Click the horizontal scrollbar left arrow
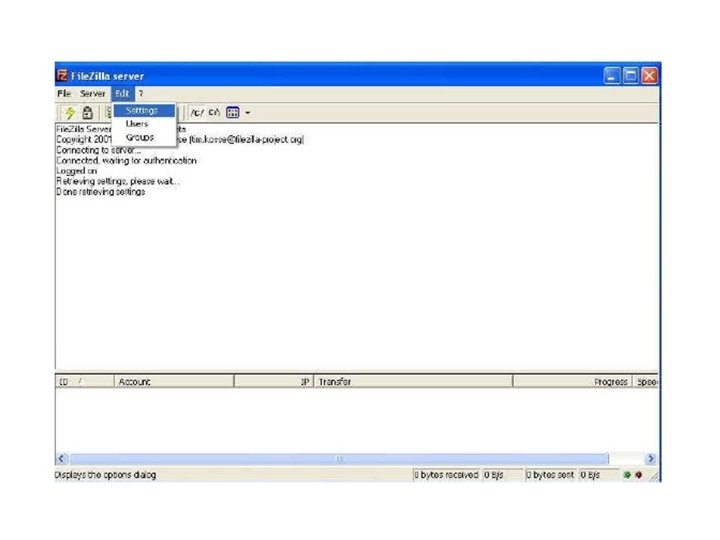The height and width of the screenshot is (540, 720). click(62, 458)
